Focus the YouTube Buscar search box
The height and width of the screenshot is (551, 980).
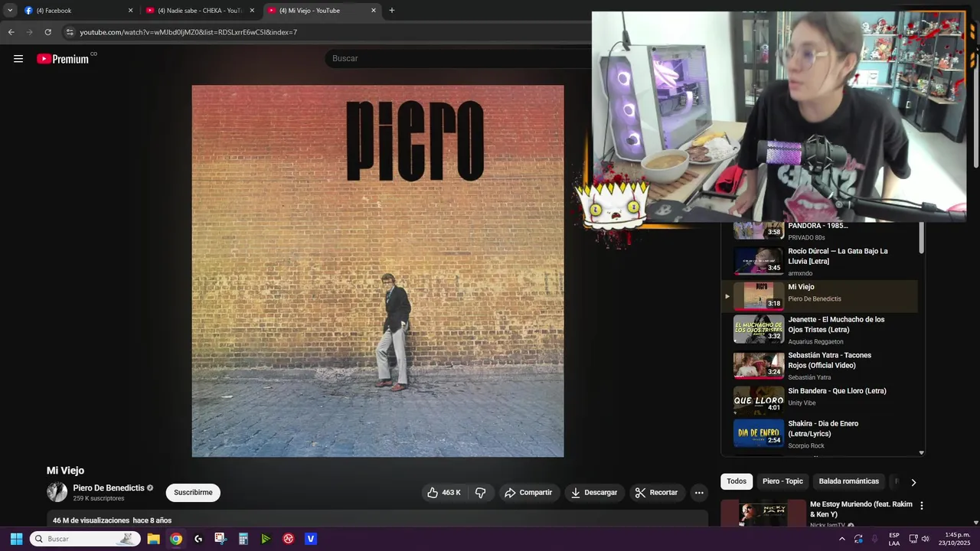[x=459, y=58]
